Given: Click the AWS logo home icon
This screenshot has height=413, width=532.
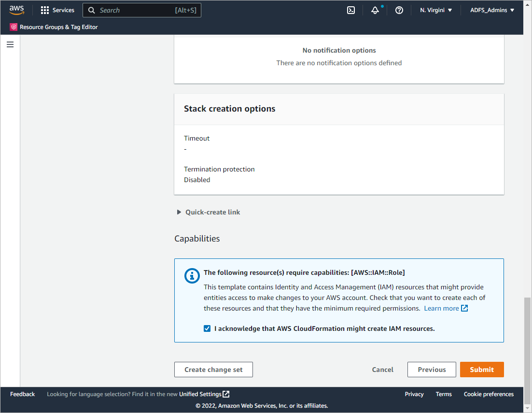Looking at the screenshot, I should [16, 10].
